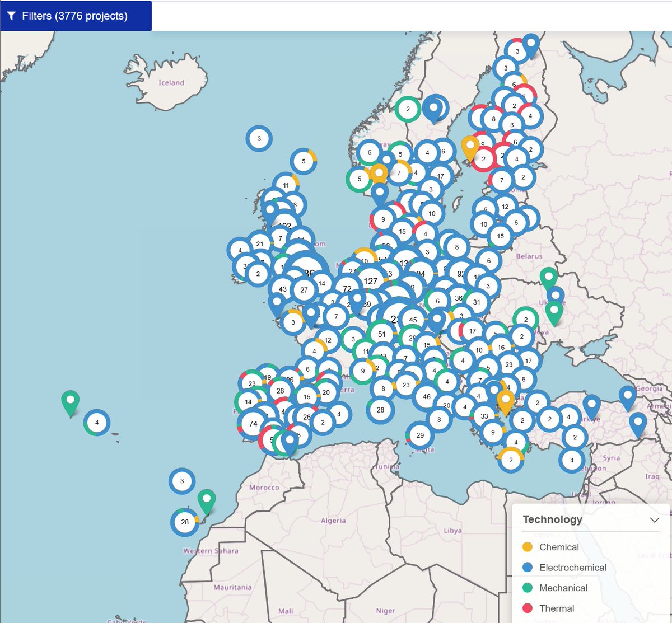Open the cluster labeled 45
Viewport: 672px width, 623px height.
click(x=413, y=320)
